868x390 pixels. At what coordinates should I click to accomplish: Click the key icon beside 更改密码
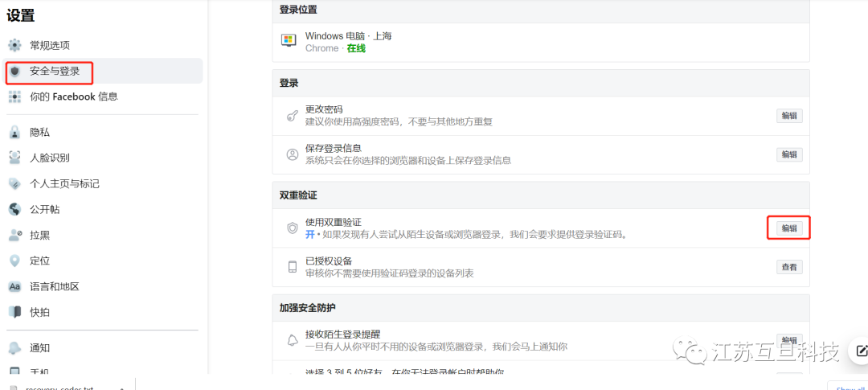tap(292, 115)
